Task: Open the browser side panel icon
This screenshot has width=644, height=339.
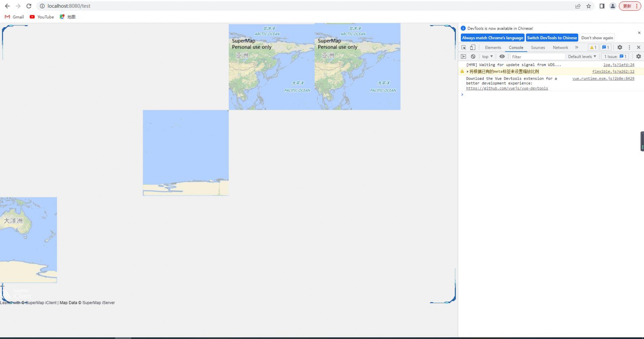Action: point(602,6)
